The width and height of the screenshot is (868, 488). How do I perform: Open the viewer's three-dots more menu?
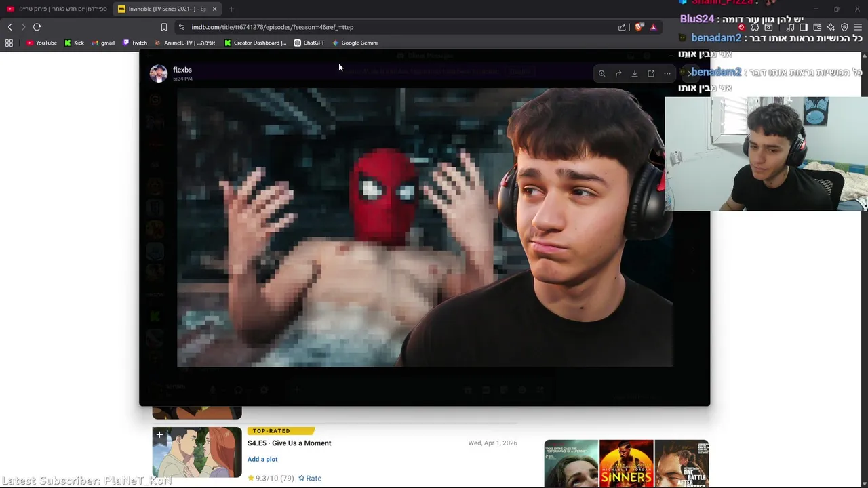[667, 73]
